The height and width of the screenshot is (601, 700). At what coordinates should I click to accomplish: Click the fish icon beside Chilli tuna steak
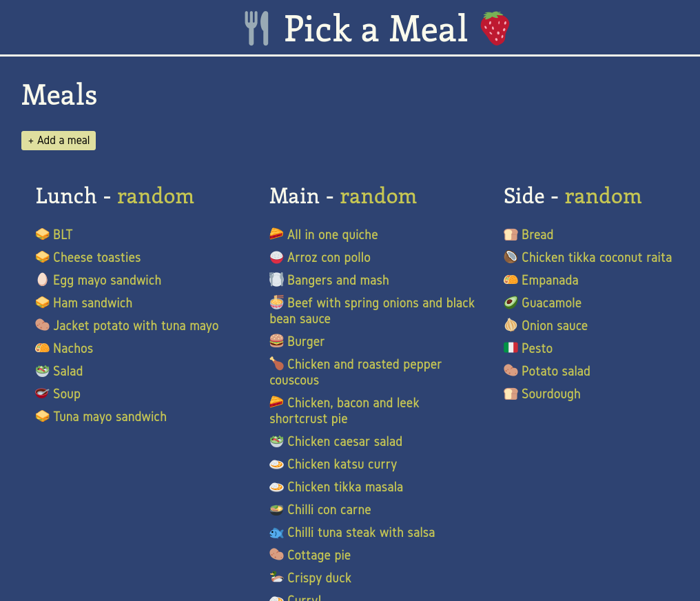click(277, 532)
